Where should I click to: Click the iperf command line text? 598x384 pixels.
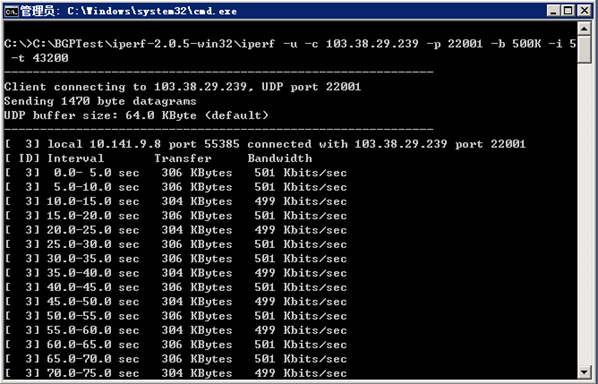(290, 44)
